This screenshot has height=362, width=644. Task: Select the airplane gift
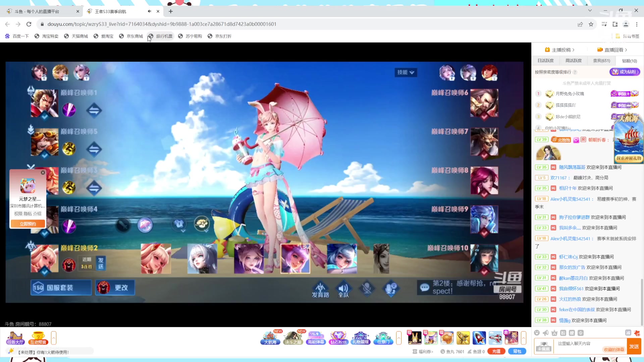pos(495,338)
